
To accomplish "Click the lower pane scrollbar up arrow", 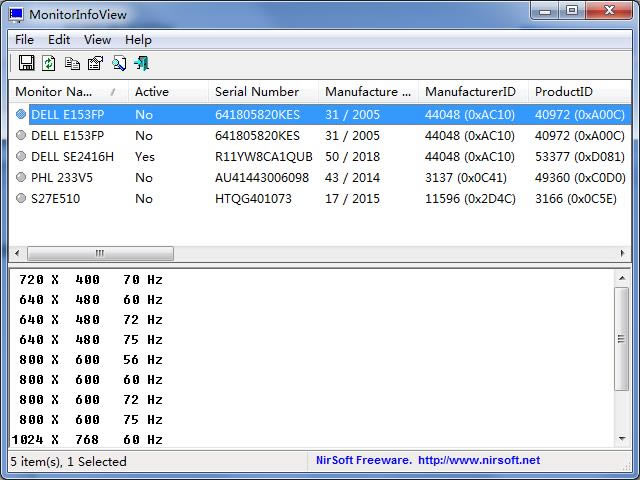I will [x=622, y=278].
